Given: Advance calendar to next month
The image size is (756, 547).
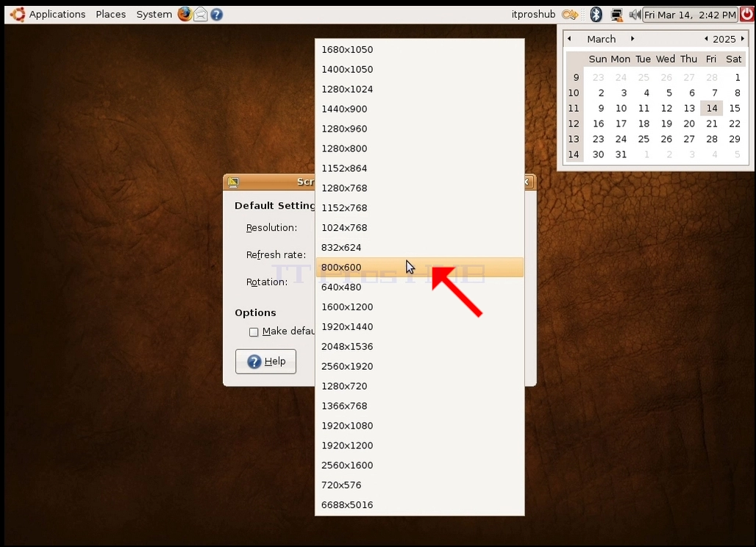Looking at the screenshot, I should pyautogui.click(x=632, y=38).
